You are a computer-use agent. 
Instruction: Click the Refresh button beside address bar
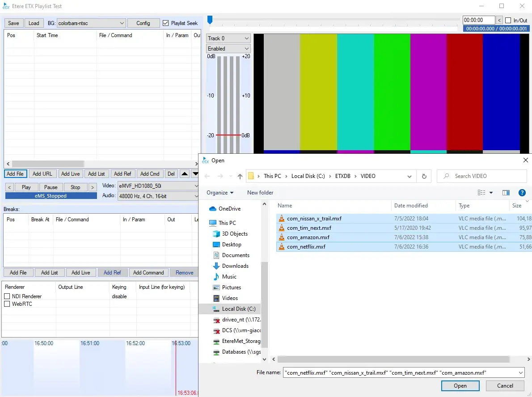pyautogui.click(x=424, y=176)
